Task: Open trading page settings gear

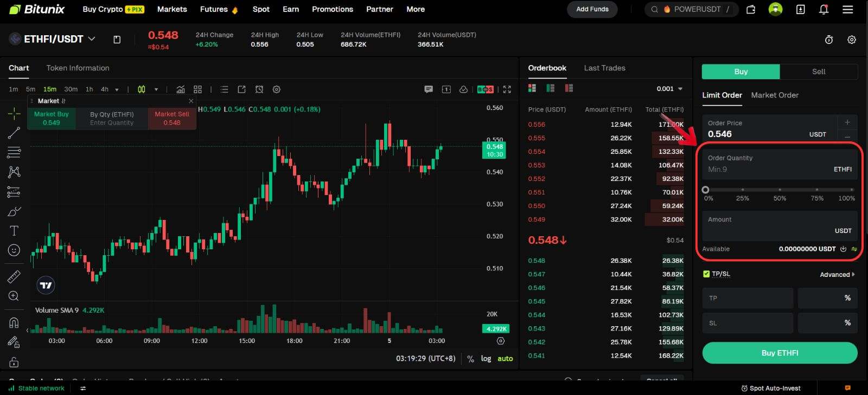Action: coord(852,40)
